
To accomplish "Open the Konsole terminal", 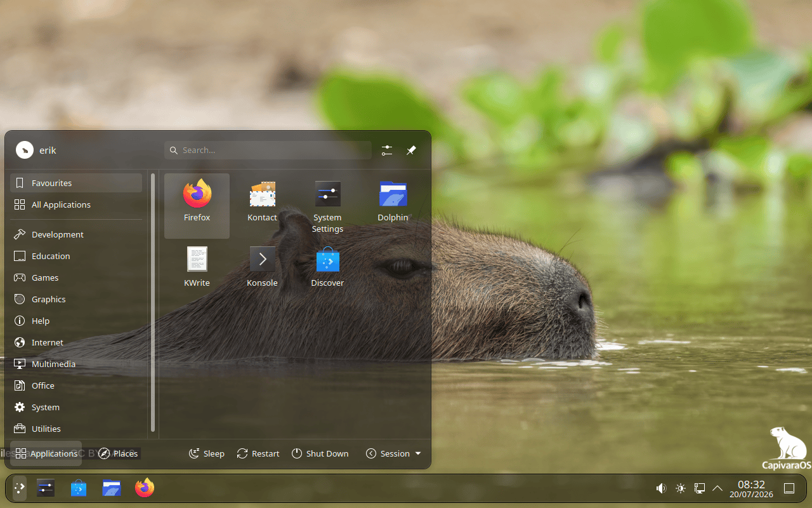I will [262, 271].
